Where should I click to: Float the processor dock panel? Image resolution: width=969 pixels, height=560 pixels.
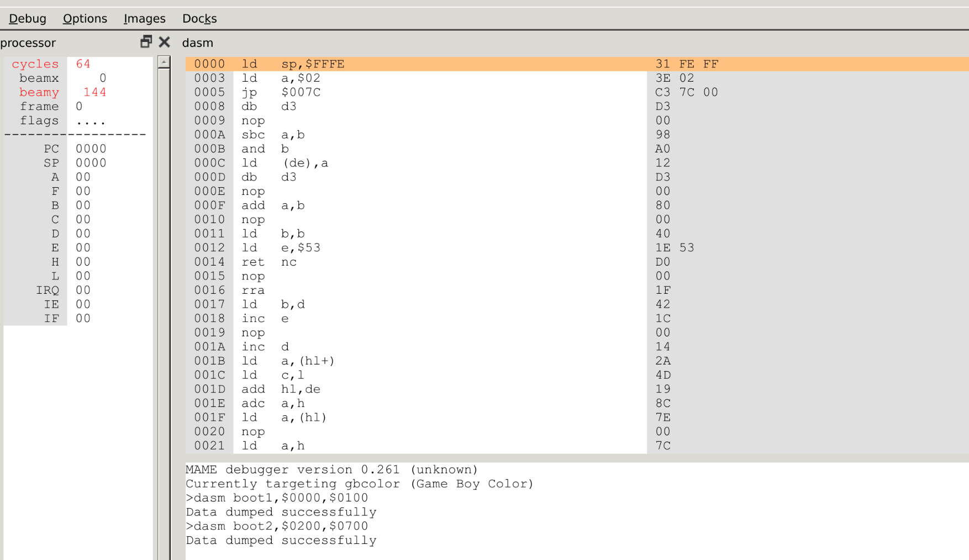pyautogui.click(x=146, y=42)
